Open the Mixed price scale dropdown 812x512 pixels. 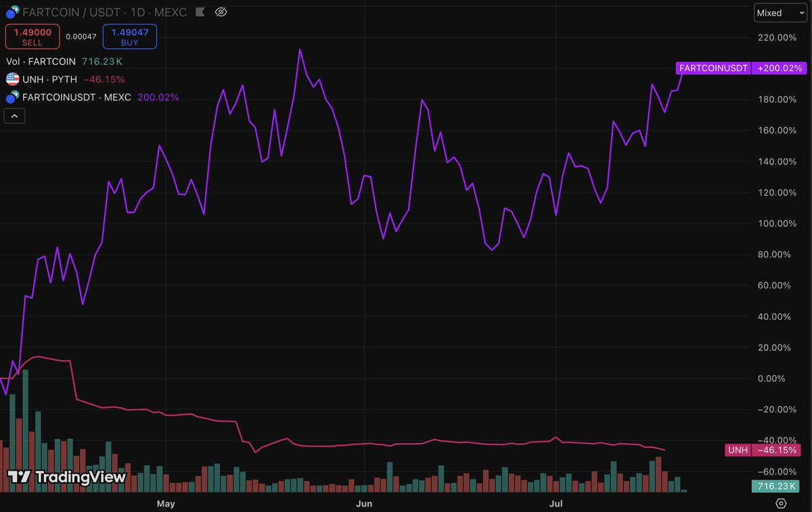[x=780, y=13]
